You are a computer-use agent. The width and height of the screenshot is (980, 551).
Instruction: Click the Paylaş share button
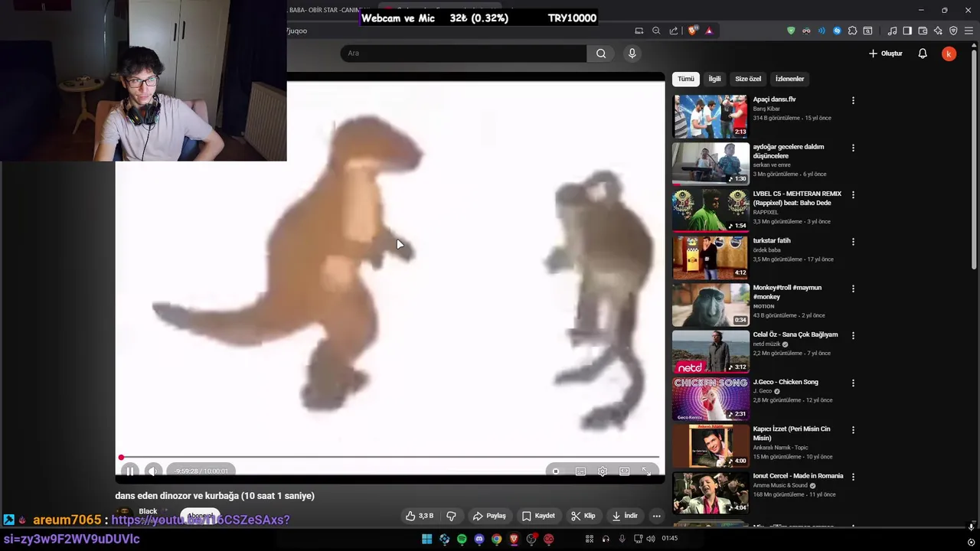pos(489,516)
